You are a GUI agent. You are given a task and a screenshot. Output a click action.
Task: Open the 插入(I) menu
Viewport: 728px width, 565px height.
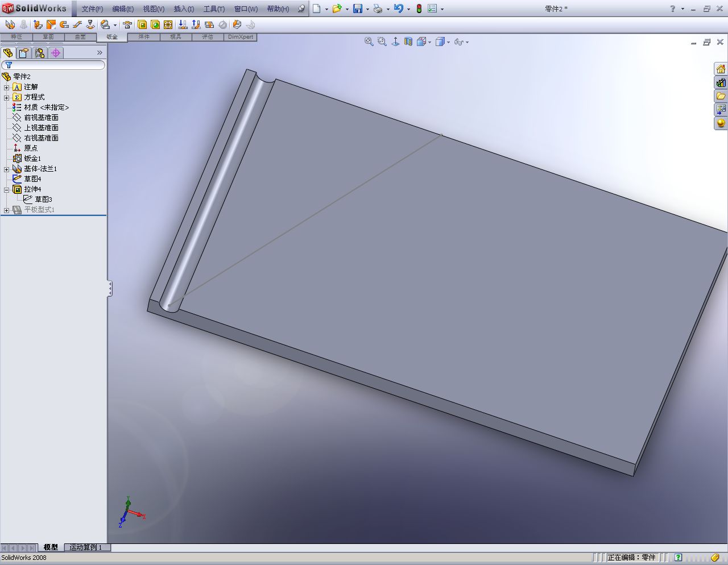click(x=184, y=9)
